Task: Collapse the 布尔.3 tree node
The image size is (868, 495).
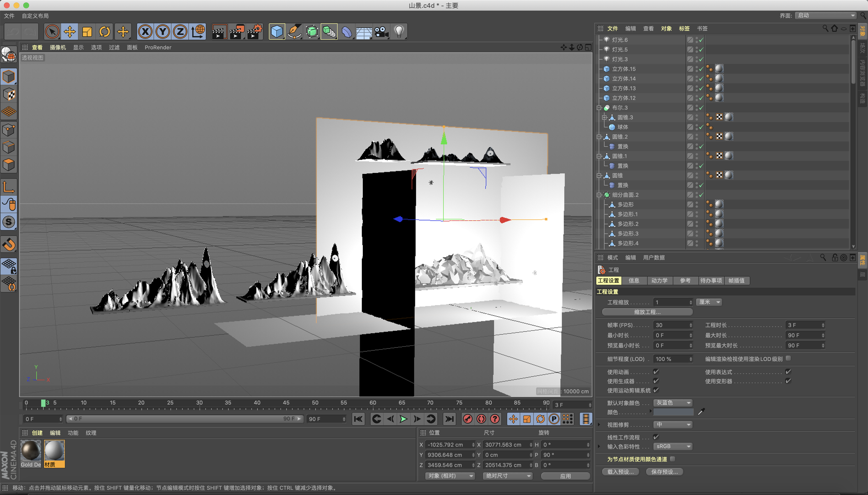Action: tap(599, 108)
